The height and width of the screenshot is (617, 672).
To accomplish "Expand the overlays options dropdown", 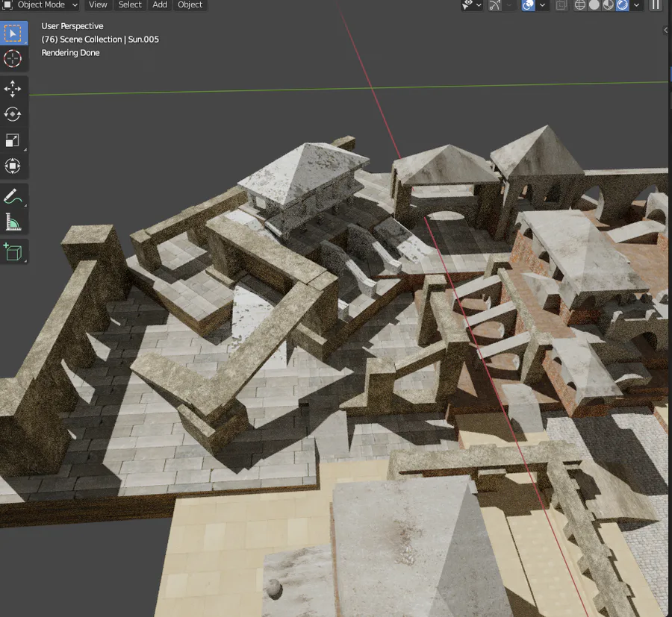I will [x=542, y=5].
